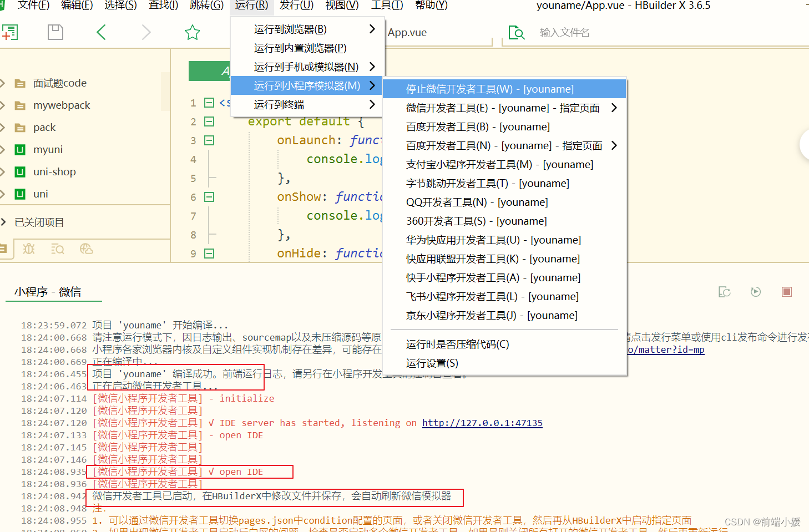Collapse code fold marker on line 1
The height and width of the screenshot is (532, 809).
(x=209, y=103)
